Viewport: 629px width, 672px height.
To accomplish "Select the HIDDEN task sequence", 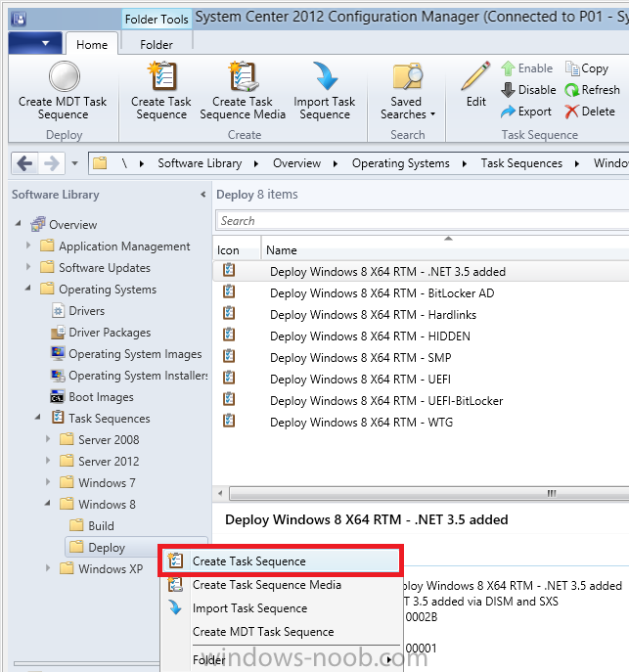I will (x=421, y=336).
